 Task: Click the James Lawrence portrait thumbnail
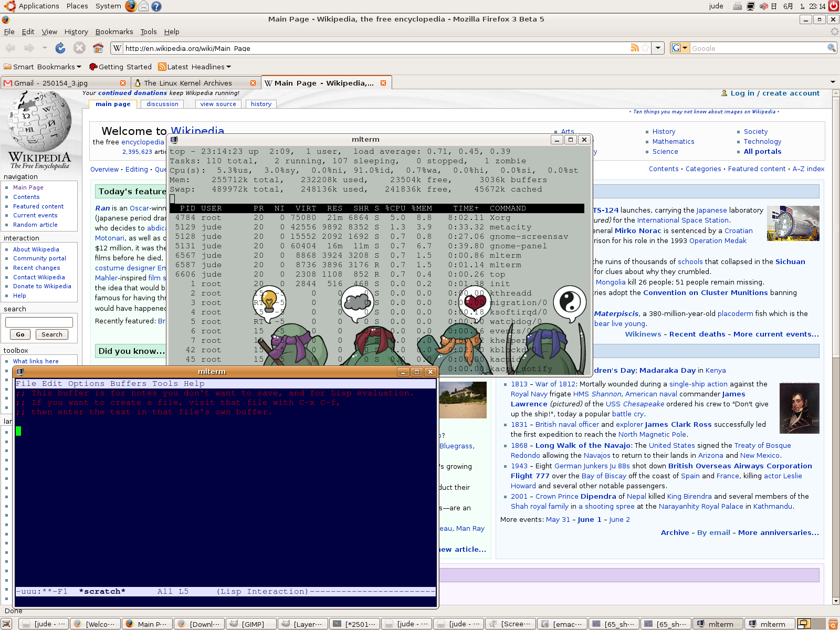coord(800,408)
